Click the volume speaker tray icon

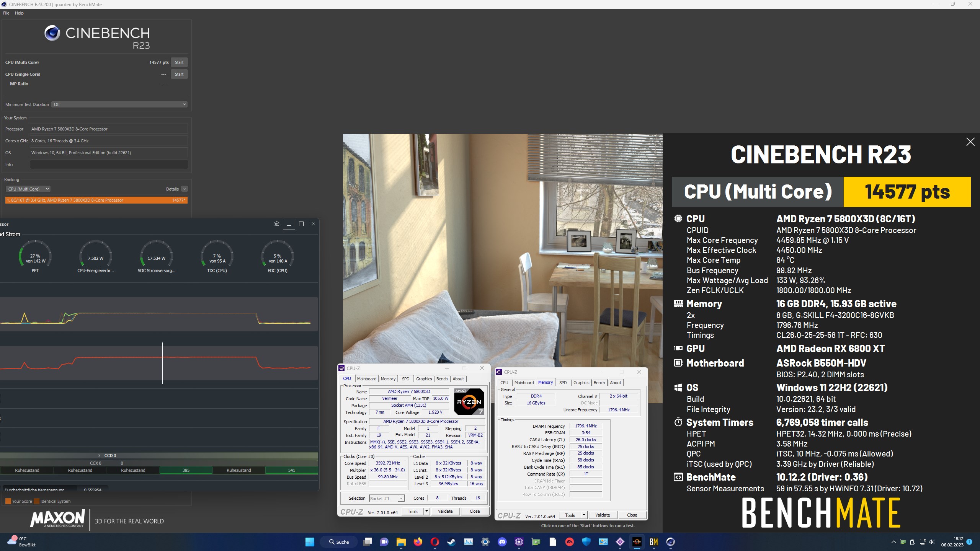click(931, 542)
